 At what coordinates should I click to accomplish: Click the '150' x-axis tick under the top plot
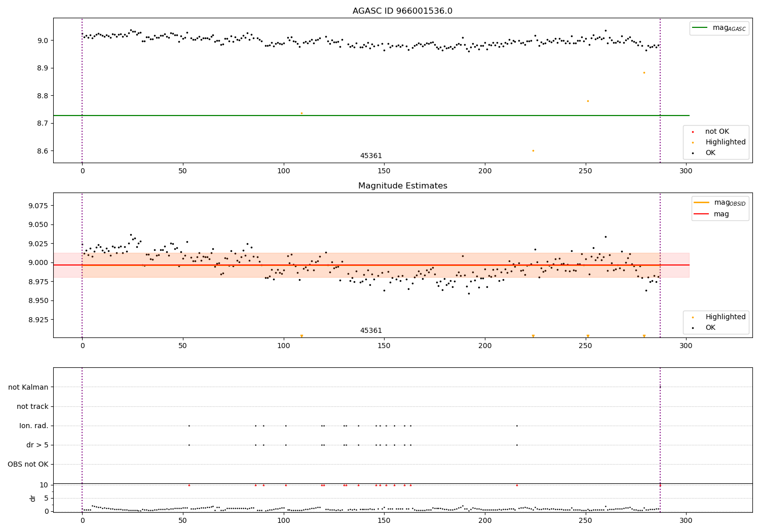pyautogui.click(x=384, y=171)
